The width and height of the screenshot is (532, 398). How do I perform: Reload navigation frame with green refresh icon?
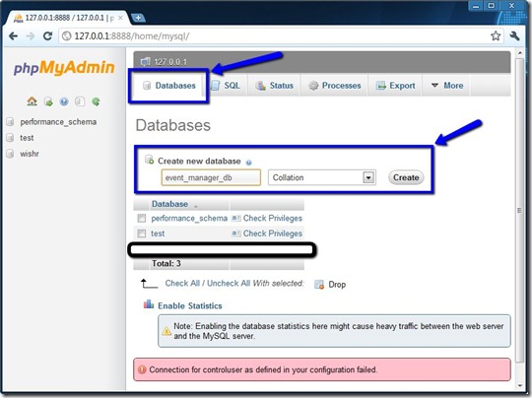(x=96, y=101)
